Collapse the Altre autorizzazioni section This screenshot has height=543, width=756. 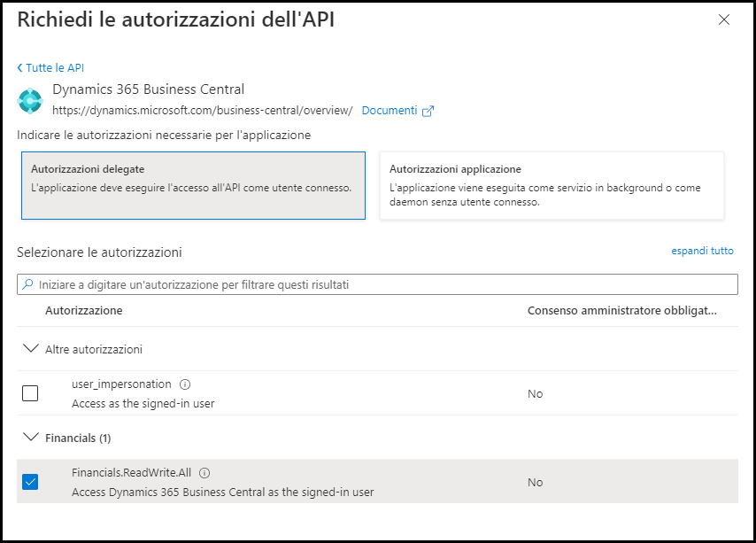coord(31,349)
